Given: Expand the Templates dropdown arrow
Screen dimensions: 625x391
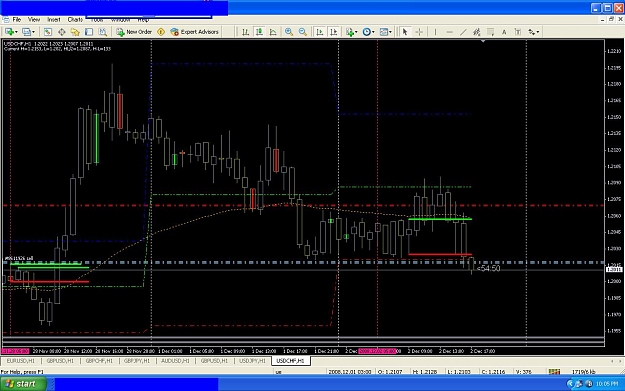Looking at the screenshot, I should tap(390, 32).
